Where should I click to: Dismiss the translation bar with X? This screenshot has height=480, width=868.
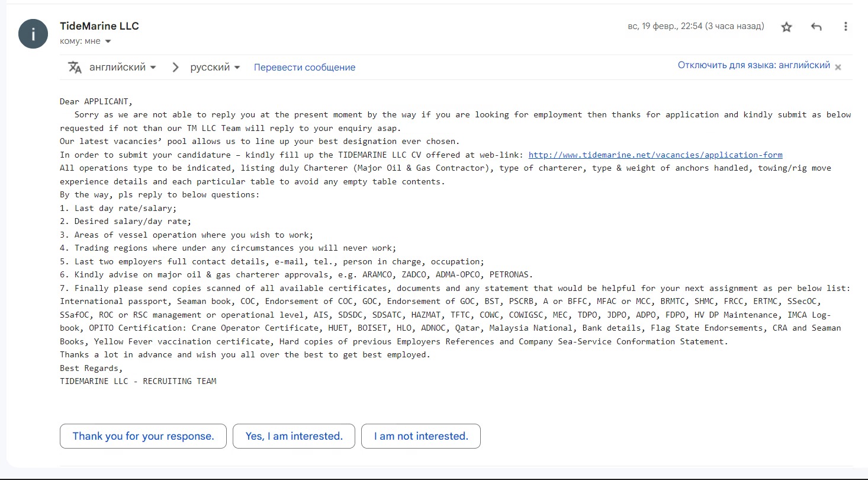[838, 68]
